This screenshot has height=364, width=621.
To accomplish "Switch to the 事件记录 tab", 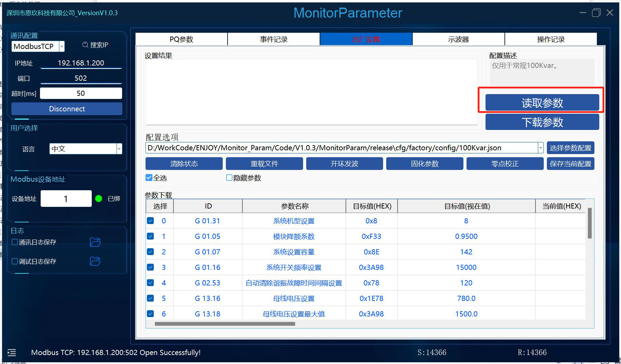I will coord(274,39).
